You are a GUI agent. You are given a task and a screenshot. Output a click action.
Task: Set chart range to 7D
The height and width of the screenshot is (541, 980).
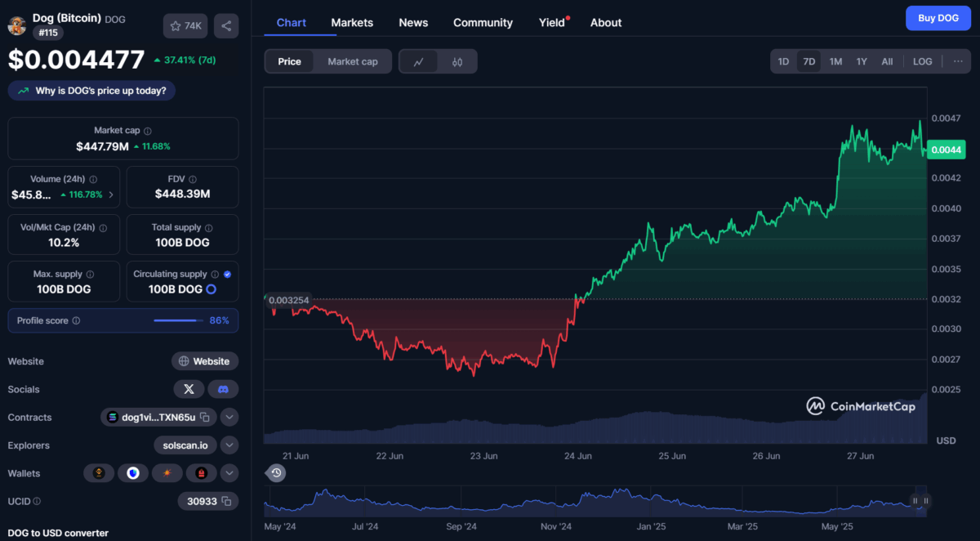(x=809, y=61)
